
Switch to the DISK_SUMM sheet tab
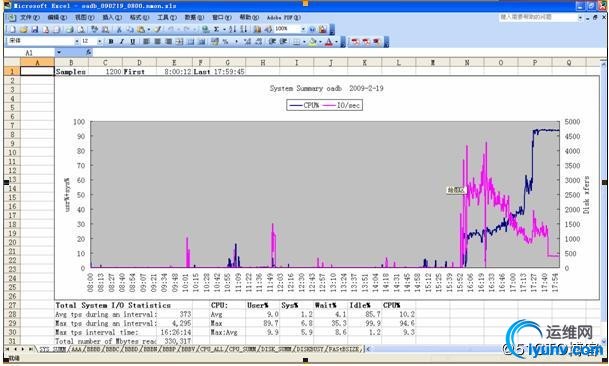coord(276,349)
